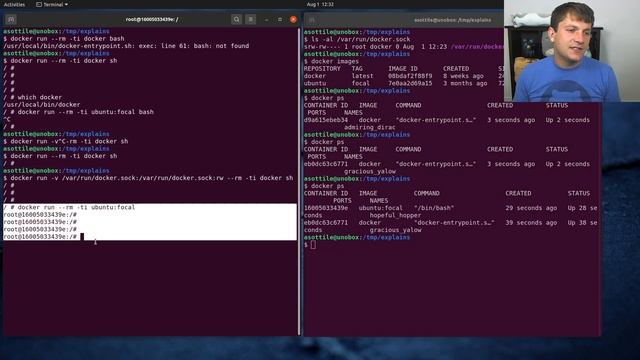Click the docker.sock volume mount command line
640x360 pixels.
[x=148, y=178]
